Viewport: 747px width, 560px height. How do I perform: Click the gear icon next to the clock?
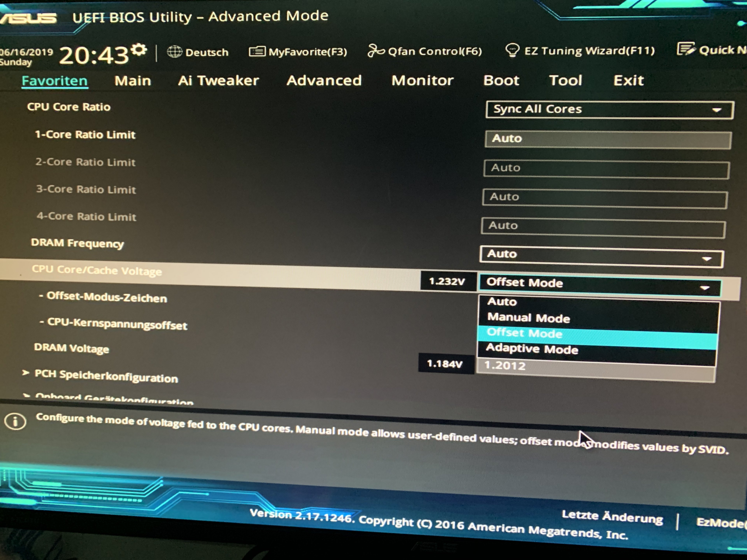point(139,50)
